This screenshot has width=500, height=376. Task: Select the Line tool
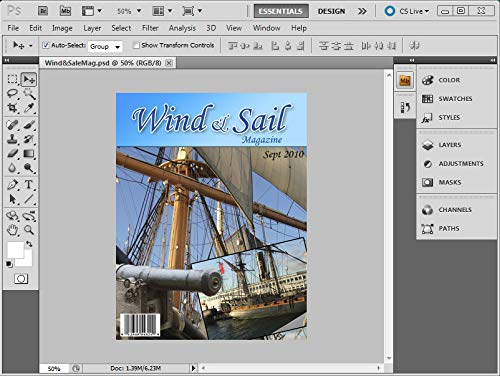(x=29, y=199)
